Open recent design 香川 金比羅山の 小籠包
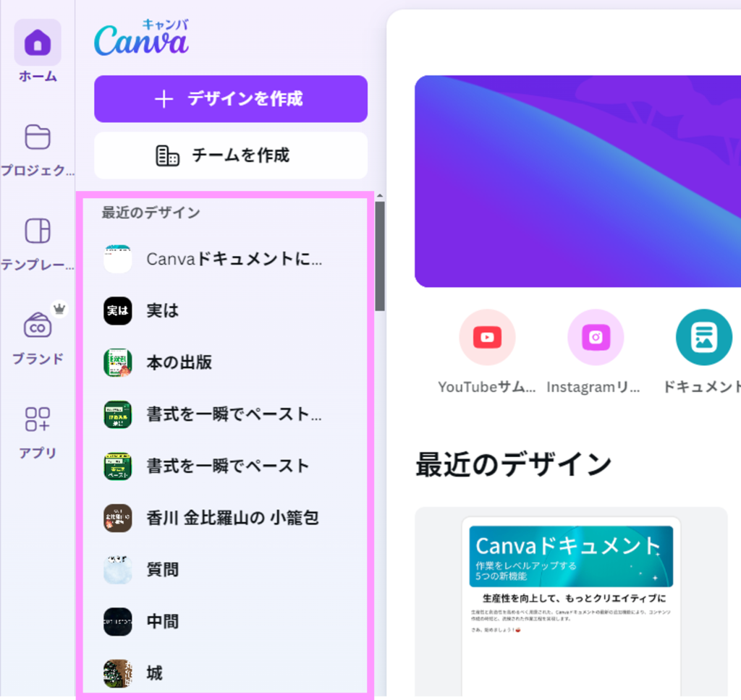 coord(232,518)
